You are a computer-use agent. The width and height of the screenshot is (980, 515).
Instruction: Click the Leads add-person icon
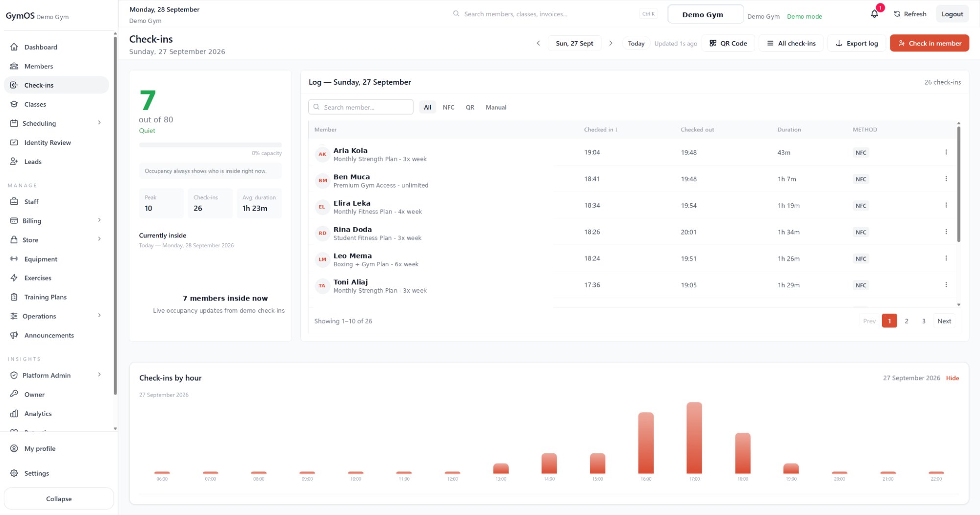(14, 162)
